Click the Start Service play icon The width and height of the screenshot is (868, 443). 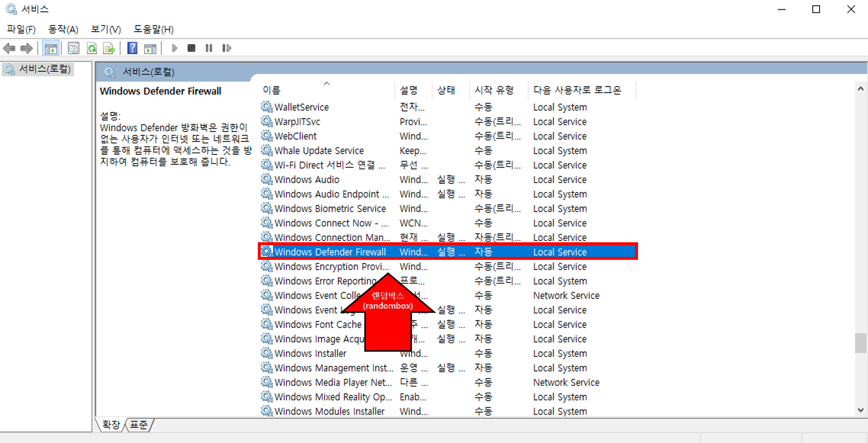(174, 48)
